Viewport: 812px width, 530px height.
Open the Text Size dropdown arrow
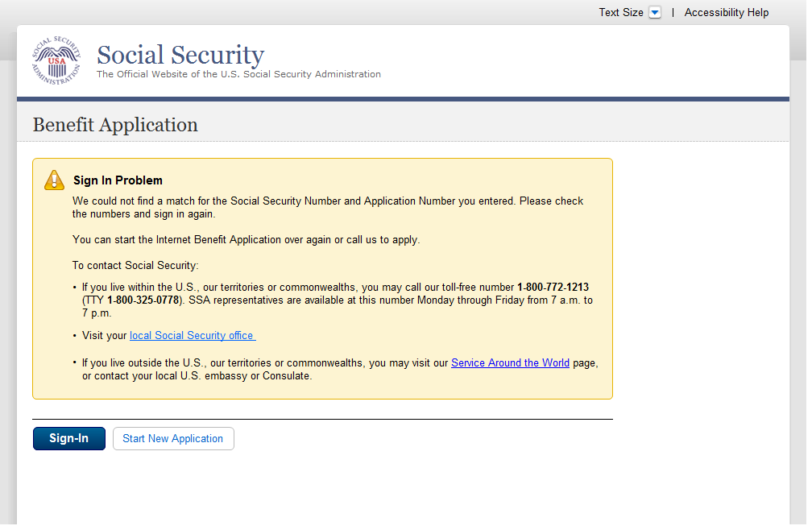pyautogui.click(x=655, y=13)
